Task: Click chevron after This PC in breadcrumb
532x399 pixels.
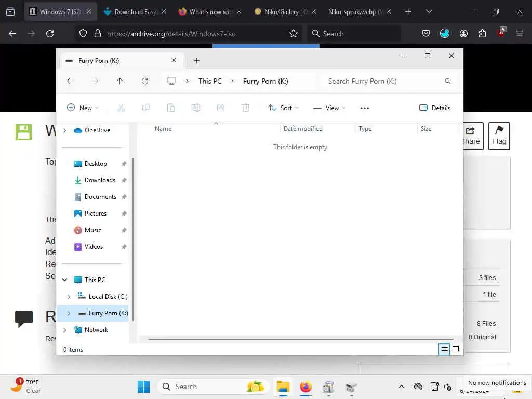Action: 232,81
